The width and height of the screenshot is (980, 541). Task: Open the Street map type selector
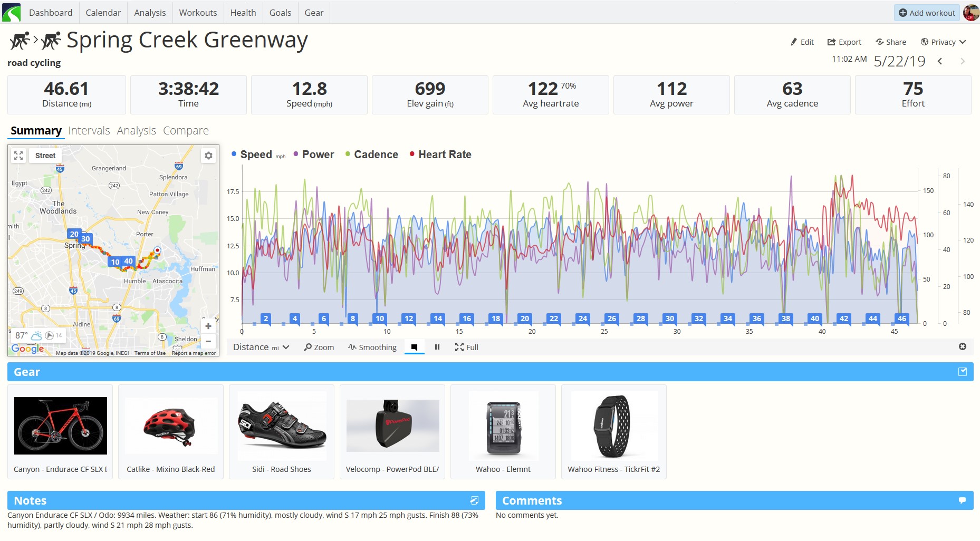[45, 156]
